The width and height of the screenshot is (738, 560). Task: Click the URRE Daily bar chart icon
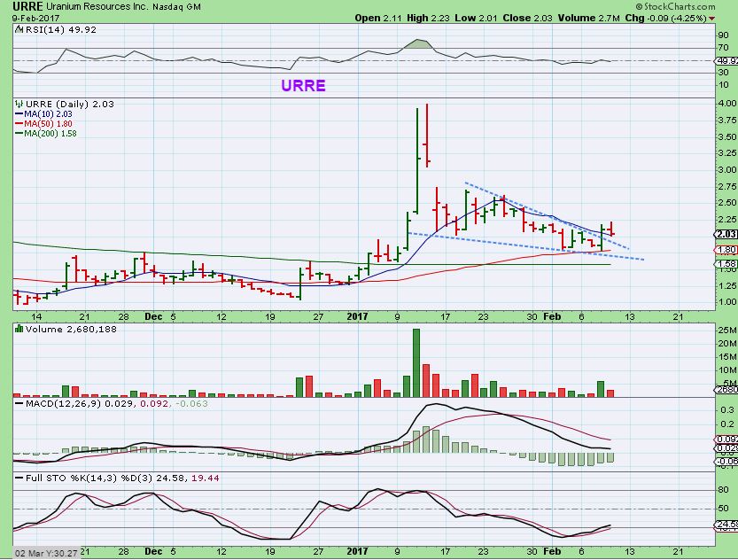tap(19, 104)
